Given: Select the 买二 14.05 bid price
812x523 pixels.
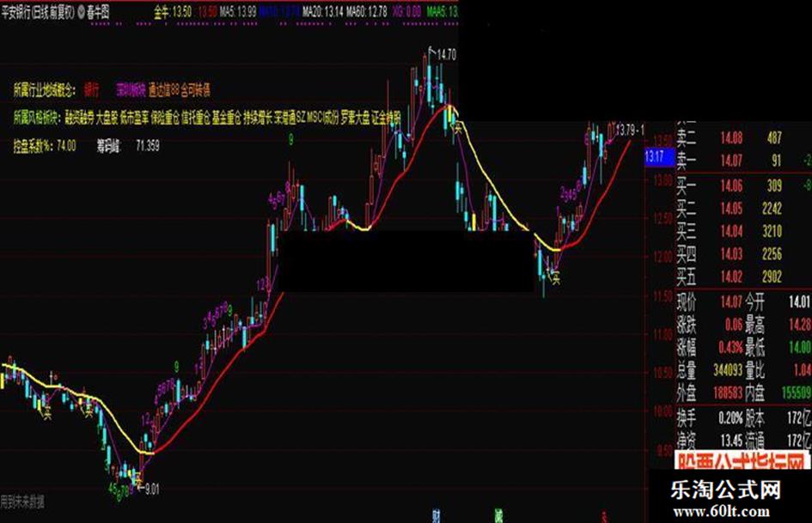Looking at the screenshot, I should [x=731, y=209].
